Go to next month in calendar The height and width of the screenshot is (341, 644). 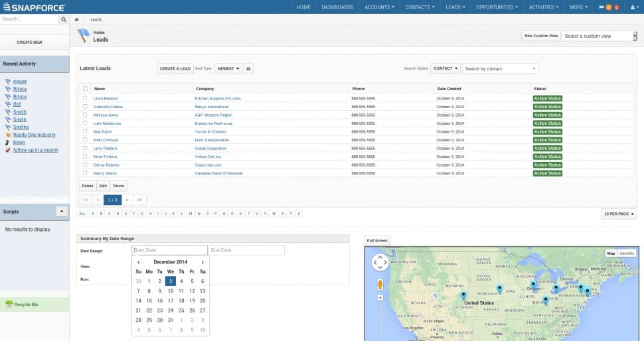(x=202, y=262)
